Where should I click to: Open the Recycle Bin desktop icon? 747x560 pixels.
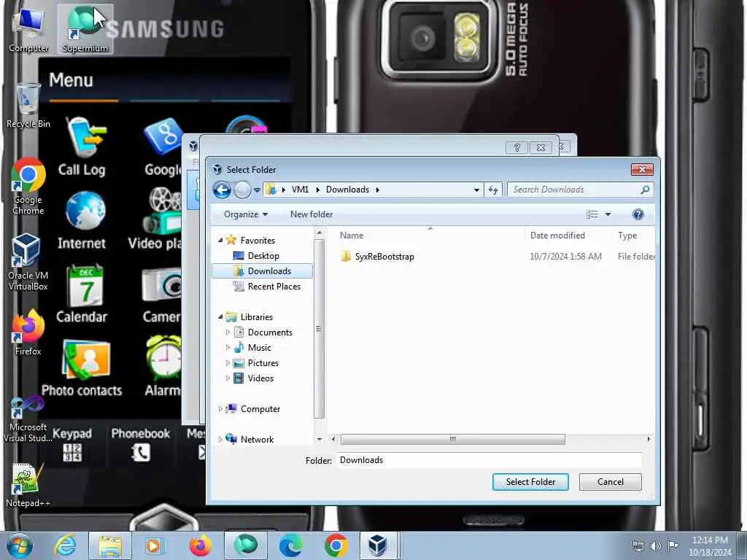pos(28,105)
